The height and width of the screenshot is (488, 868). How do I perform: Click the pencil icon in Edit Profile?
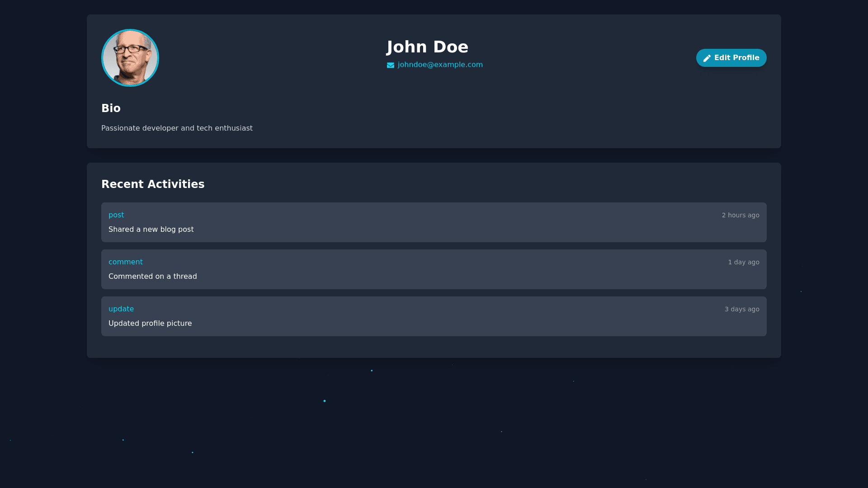tap(707, 58)
